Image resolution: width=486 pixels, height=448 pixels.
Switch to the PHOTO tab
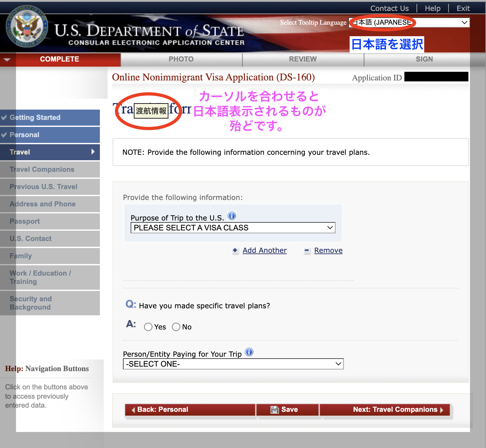click(181, 59)
